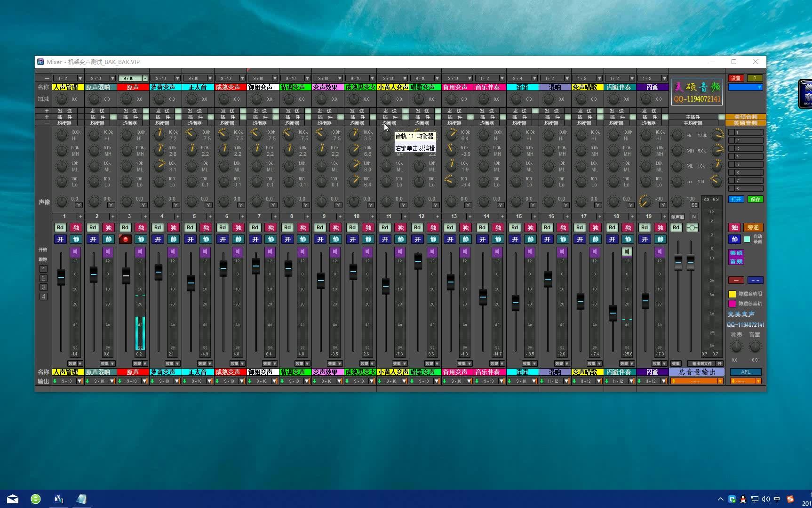
Task: Enable Rd automation read on track 5
Action: coord(190,228)
